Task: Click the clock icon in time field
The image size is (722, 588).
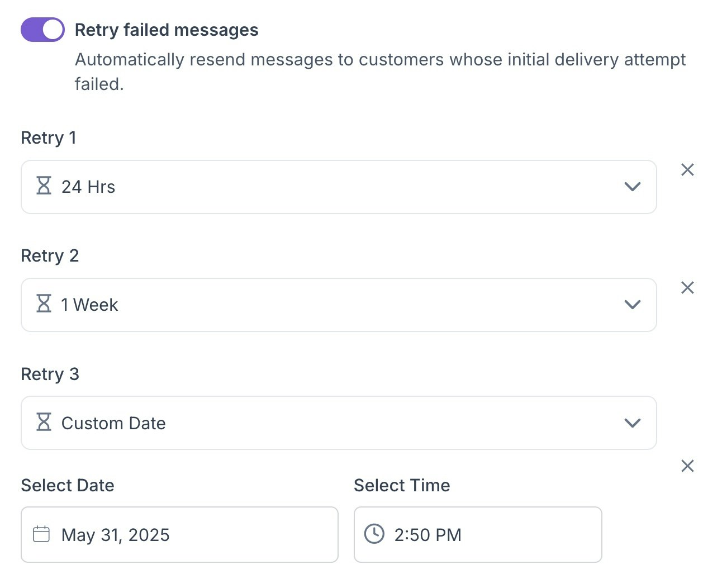Action: tap(374, 534)
